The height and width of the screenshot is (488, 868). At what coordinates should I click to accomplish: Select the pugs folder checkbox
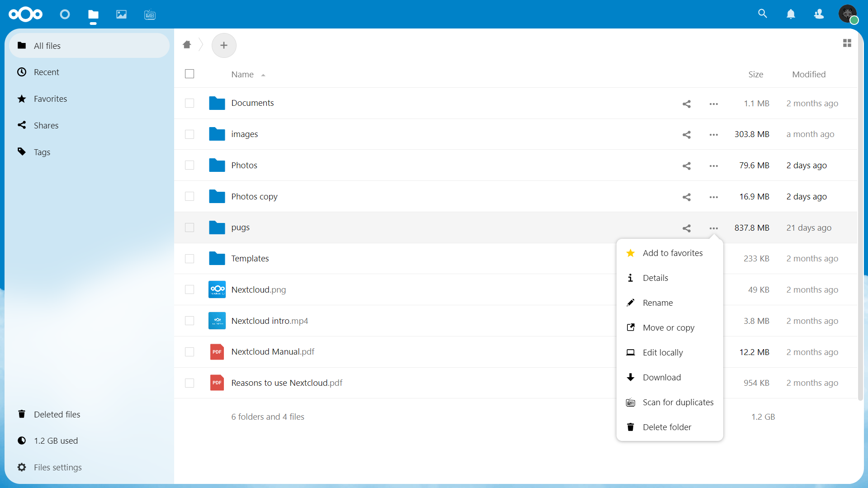pyautogui.click(x=190, y=227)
